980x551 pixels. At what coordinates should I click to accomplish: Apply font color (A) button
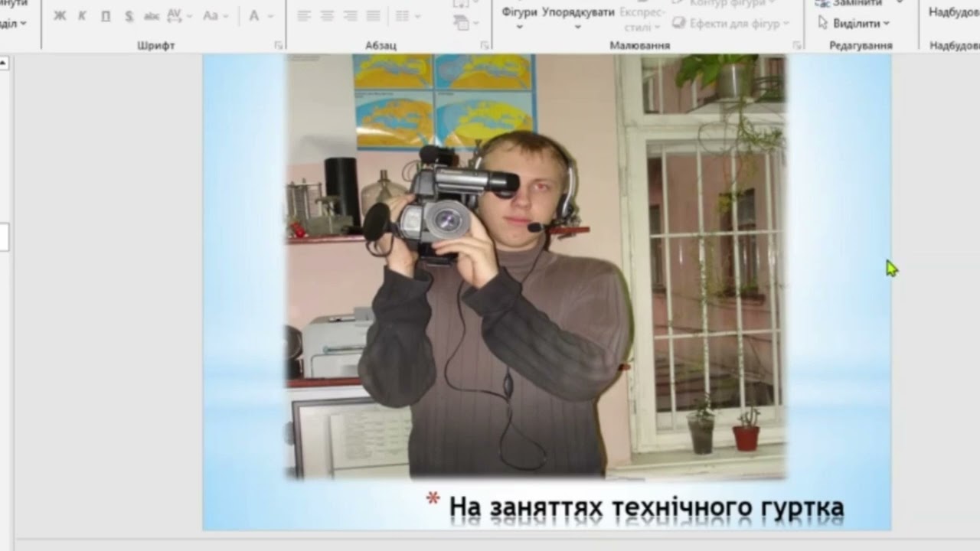pyautogui.click(x=253, y=15)
